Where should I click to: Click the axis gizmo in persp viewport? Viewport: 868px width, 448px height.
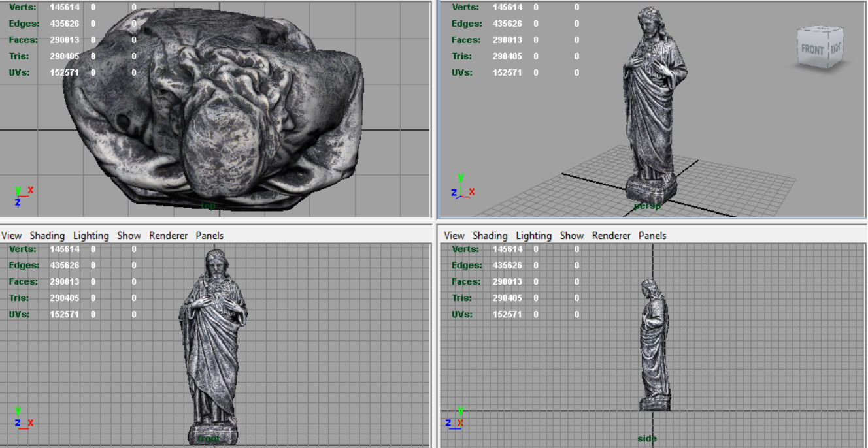point(463,186)
